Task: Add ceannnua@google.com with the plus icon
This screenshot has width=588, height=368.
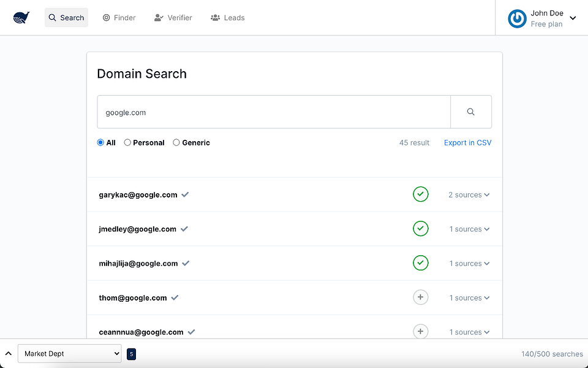Action: 420,332
